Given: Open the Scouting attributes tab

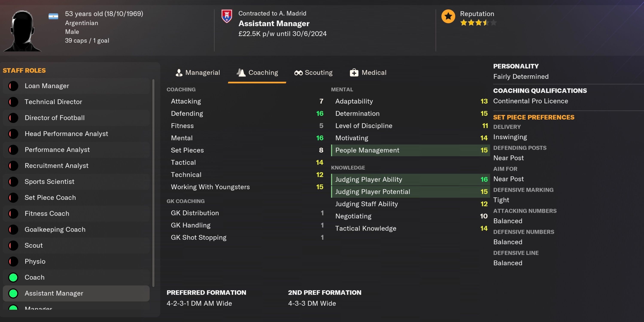Looking at the screenshot, I should point(313,73).
